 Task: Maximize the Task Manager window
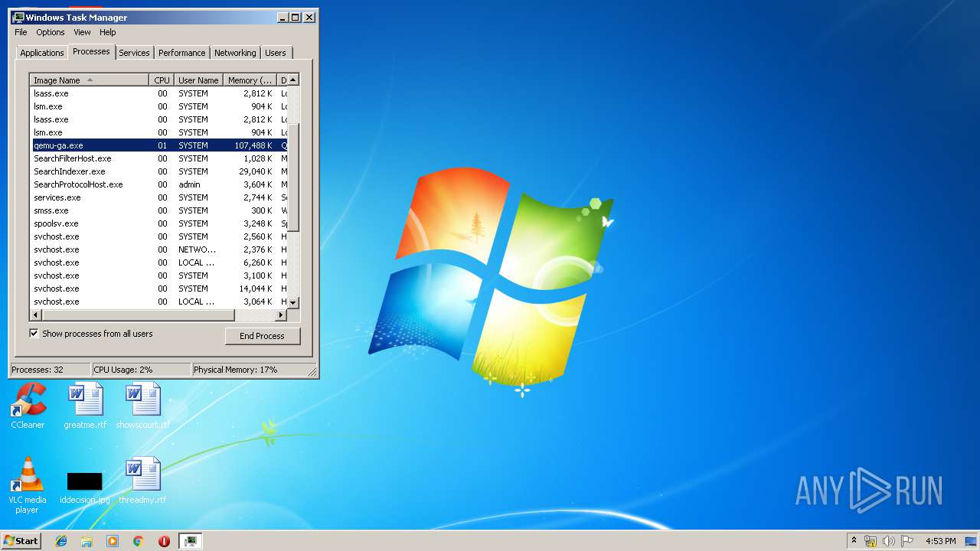(296, 17)
